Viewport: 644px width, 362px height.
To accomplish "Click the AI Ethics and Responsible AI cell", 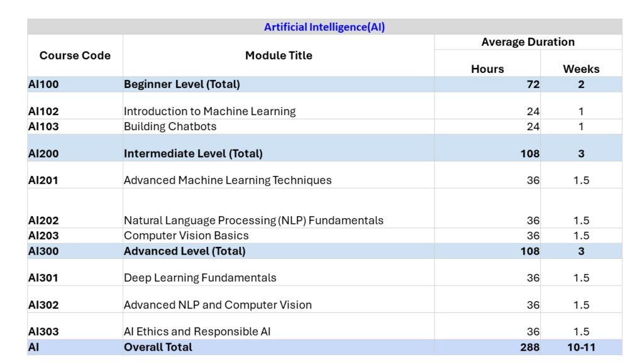I will click(197, 332).
